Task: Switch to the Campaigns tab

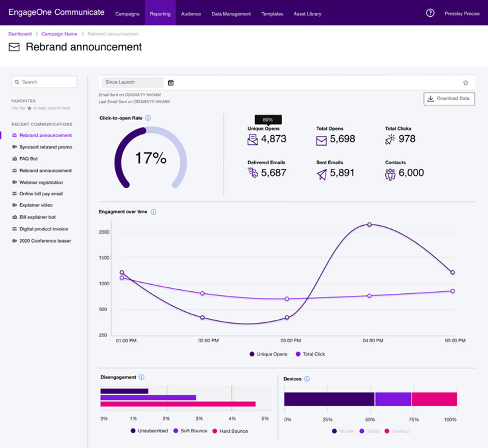Action: pos(127,14)
